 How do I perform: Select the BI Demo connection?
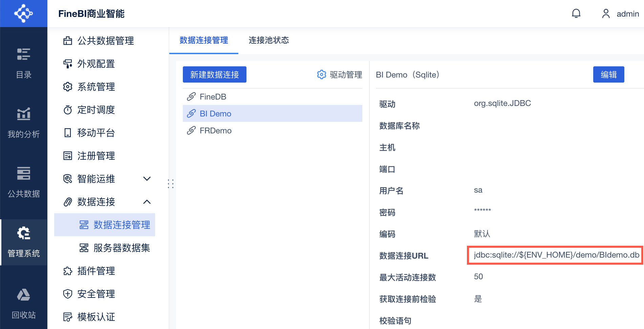273,114
